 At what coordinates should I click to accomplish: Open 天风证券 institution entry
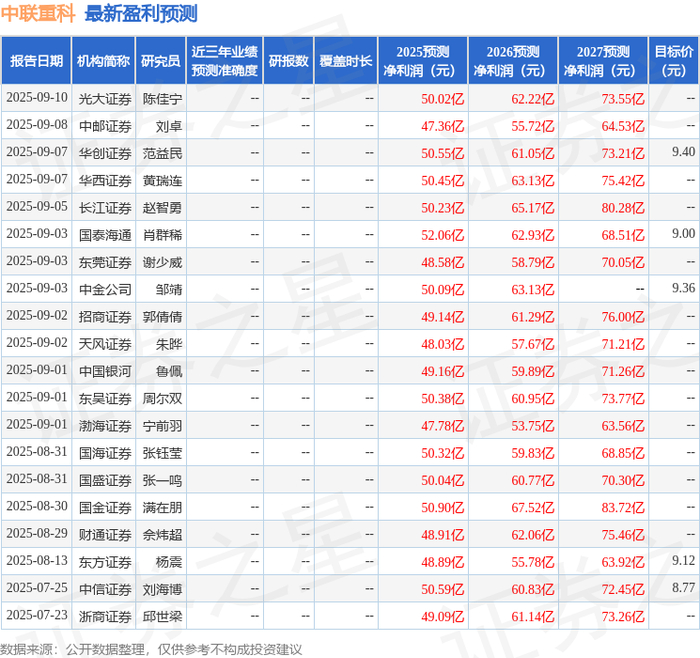105,344
